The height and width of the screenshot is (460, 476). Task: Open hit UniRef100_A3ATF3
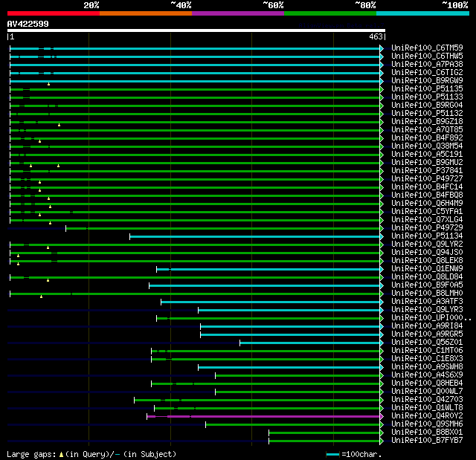(427, 302)
